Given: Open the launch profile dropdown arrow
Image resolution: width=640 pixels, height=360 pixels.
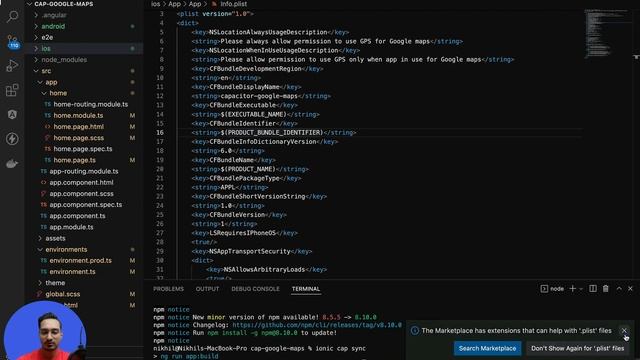Looking at the screenshot, I should point(581,289).
